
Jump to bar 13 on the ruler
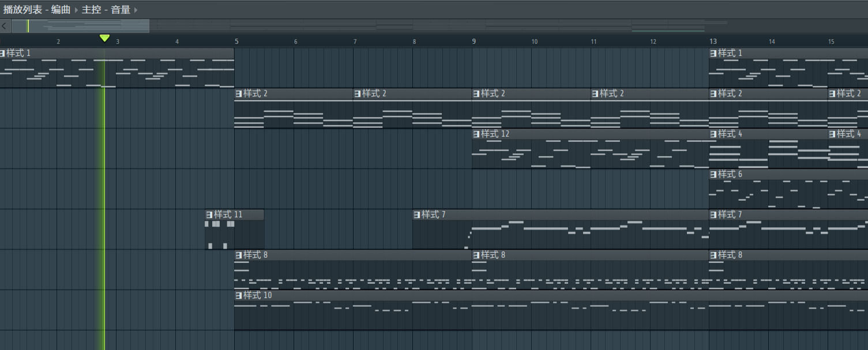coord(713,42)
